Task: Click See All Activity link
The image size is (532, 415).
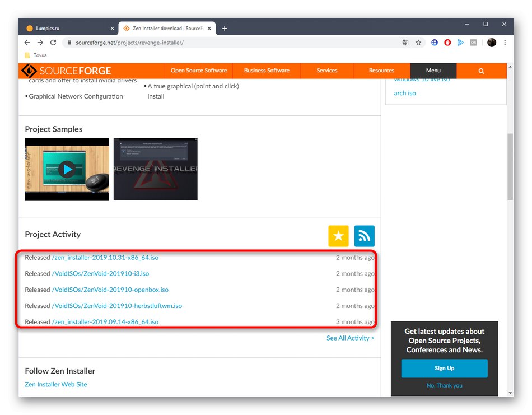Action: tap(351, 338)
